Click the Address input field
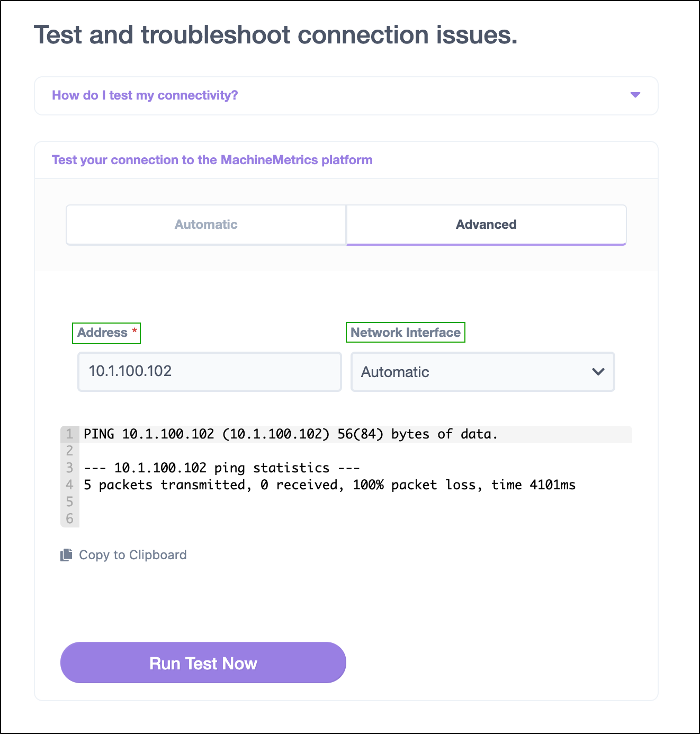Viewport: 700px width, 734px height. (210, 372)
